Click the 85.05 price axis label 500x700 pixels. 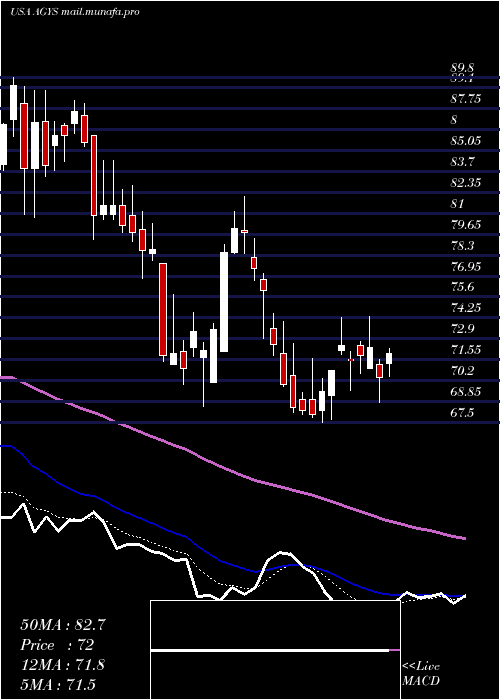[466, 141]
